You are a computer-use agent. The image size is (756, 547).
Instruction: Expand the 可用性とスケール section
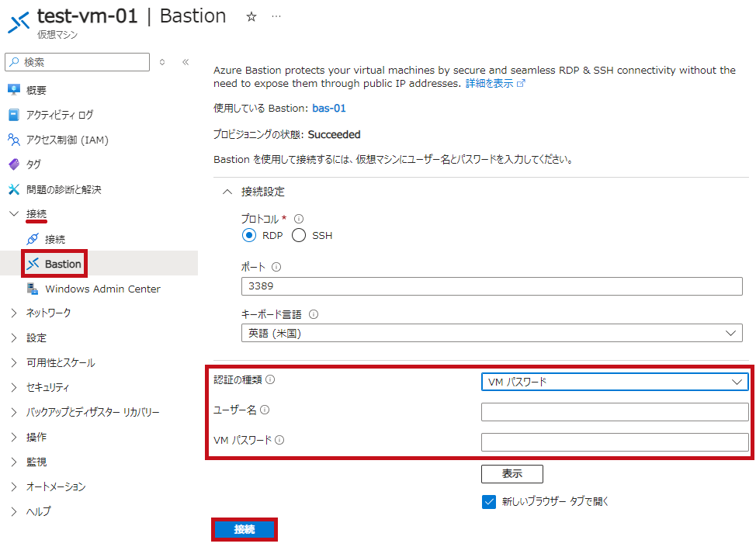(14, 362)
